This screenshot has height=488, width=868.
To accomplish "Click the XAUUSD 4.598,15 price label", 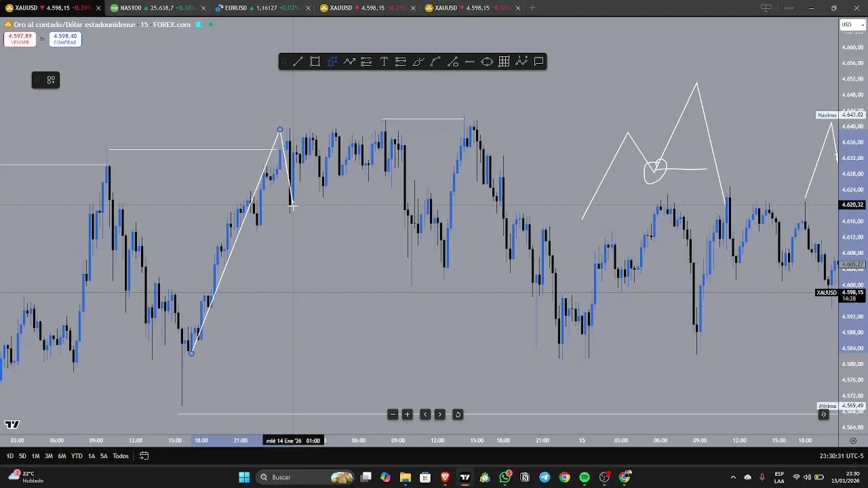I will pos(840,293).
